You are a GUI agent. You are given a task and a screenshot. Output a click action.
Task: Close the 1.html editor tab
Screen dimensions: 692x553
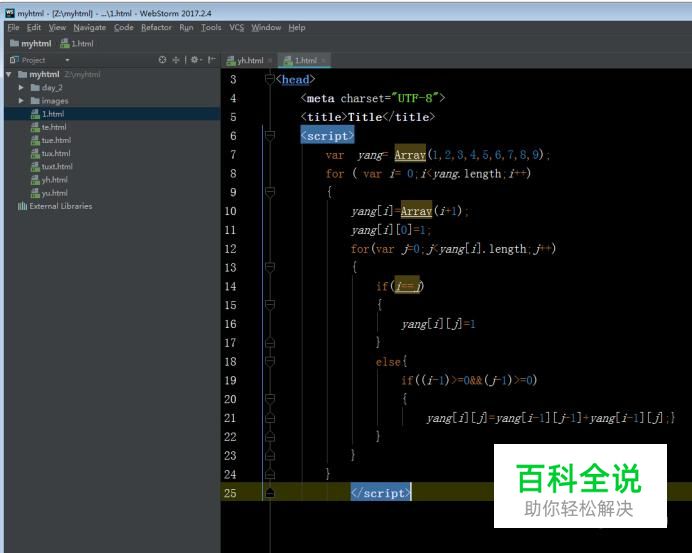point(323,61)
